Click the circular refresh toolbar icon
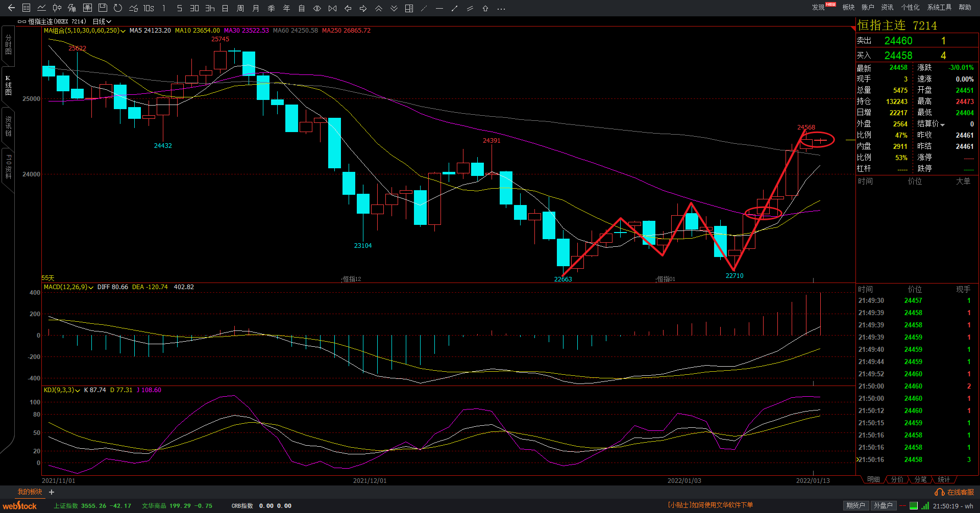Viewport: 980px width, 513px height. (118, 8)
